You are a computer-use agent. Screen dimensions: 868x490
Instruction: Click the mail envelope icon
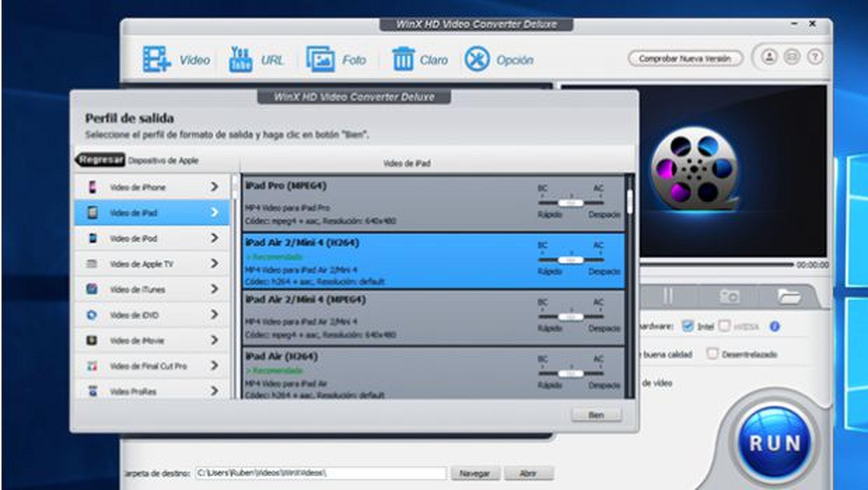pos(792,57)
